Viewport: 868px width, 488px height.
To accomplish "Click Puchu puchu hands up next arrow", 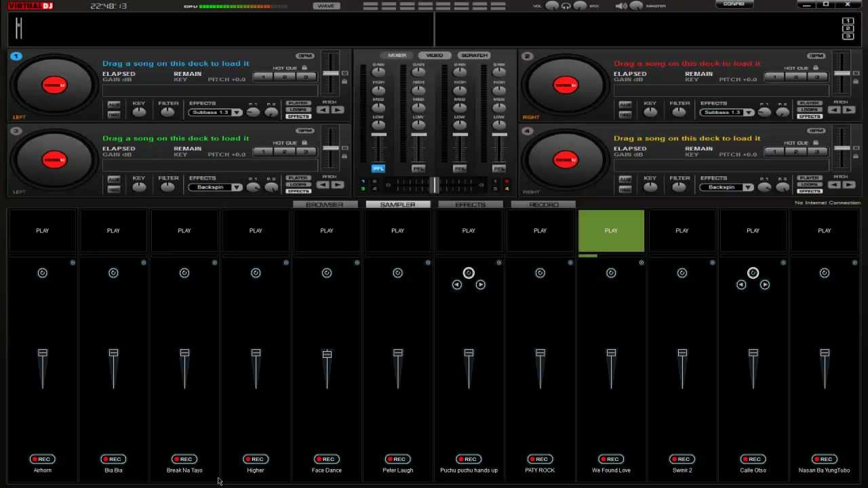I will (480, 285).
